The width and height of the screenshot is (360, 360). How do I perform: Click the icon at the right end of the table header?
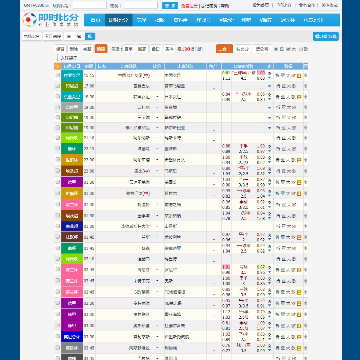[306, 66]
